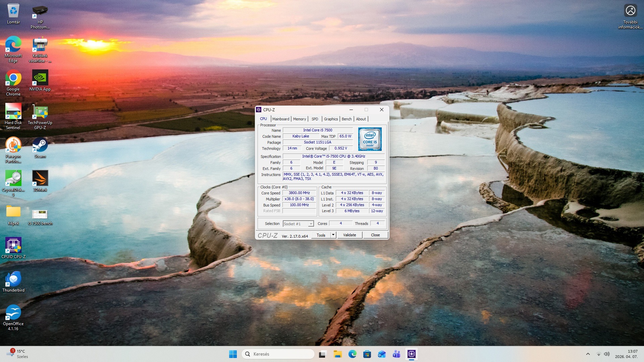Open the CrystalDiskMark desktop icon
Viewport: 644px width, 362px height.
13,178
